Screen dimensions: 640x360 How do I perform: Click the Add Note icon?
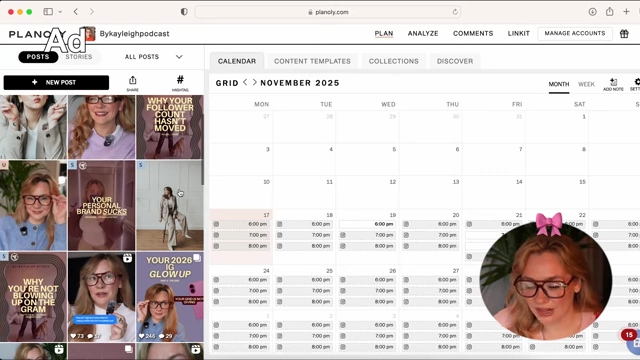coord(613,84)
